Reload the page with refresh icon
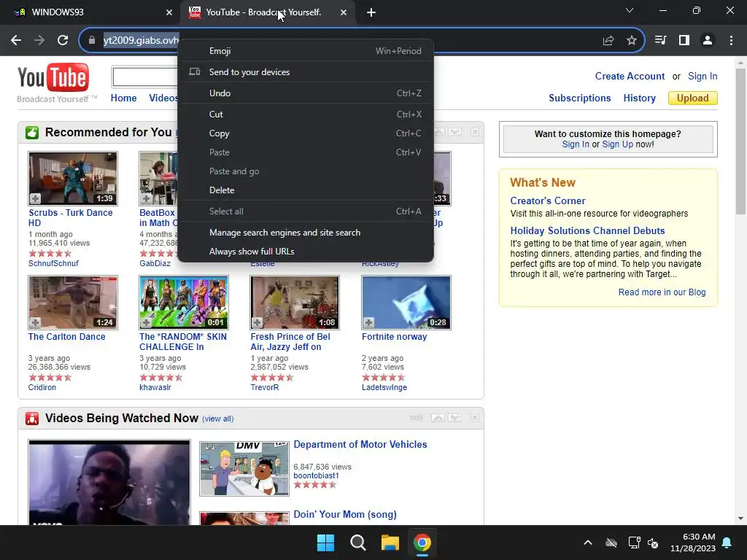This screenshot has height=560, width=747. click(63, 41)
